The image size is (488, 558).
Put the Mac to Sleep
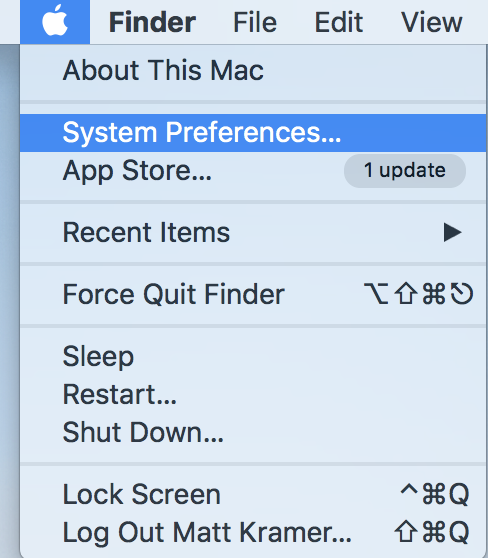pos(253,356)
